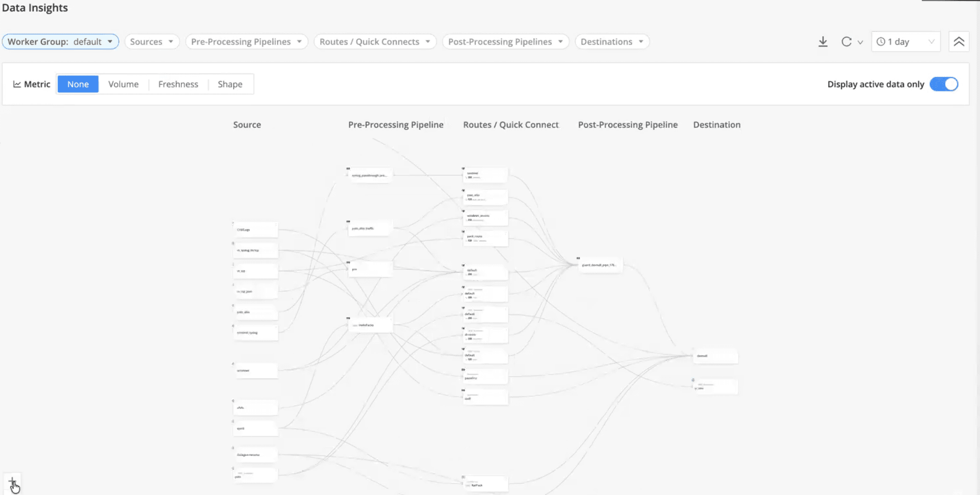
Task: Change the time range from 1 day
Action: [906, 41]
